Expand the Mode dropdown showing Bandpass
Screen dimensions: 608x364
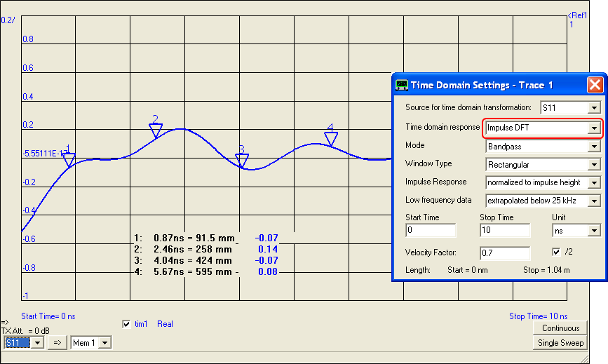[x=593, y=147]
